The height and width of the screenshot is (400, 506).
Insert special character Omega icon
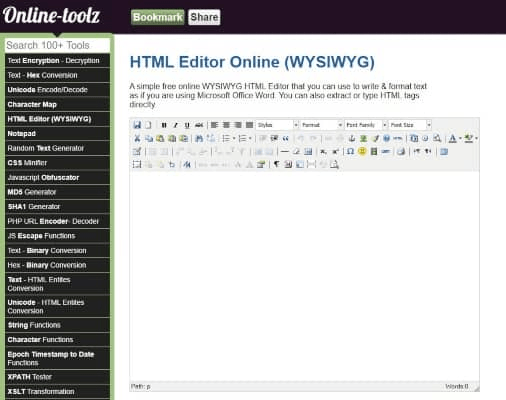coord(350,152)
